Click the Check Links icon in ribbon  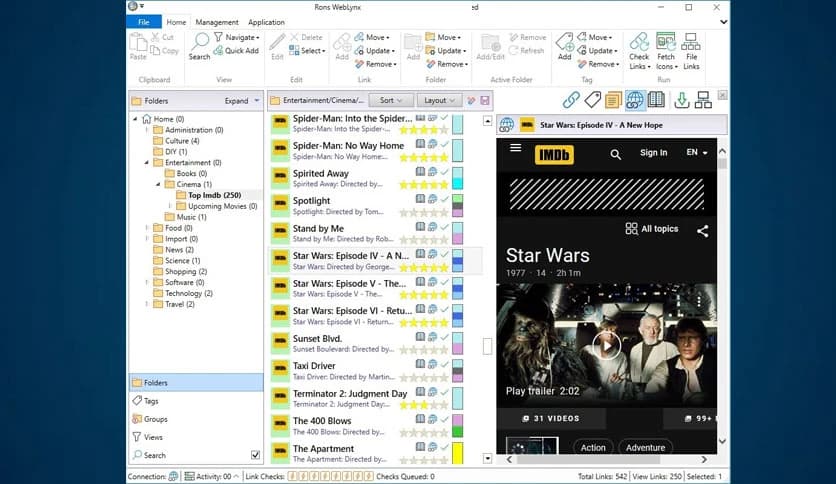coord(639,43)
